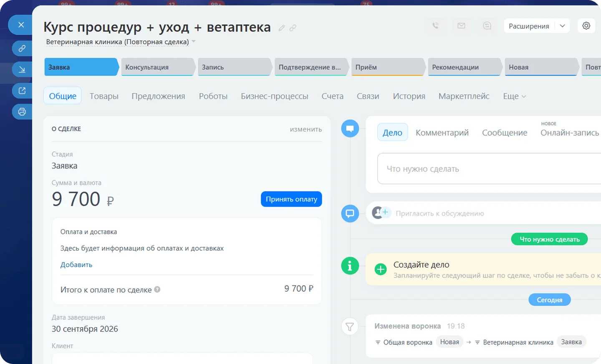Edit deal title with pencil icon
The height and width of the screenshot is (364, 601).
pyautogui.click(x=282, y=28)
